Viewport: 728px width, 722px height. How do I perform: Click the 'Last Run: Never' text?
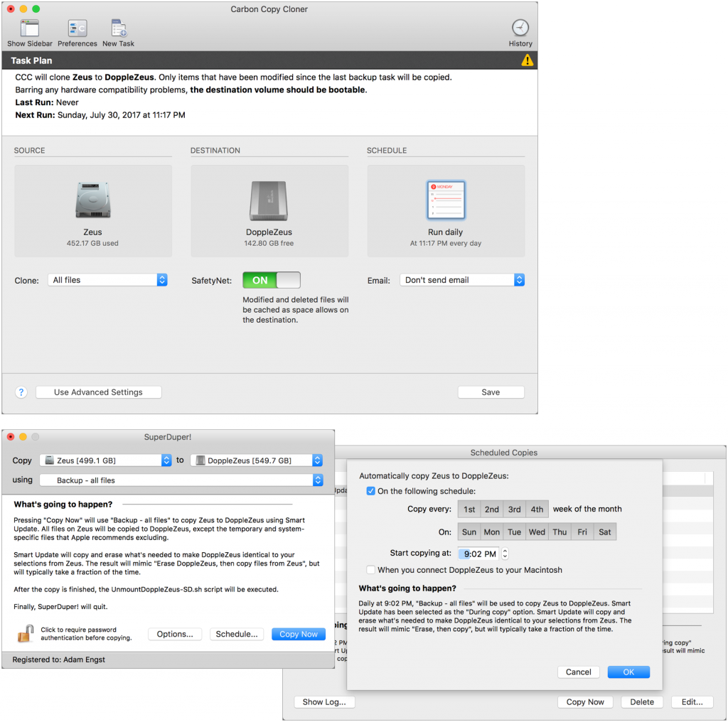point(47,102)
